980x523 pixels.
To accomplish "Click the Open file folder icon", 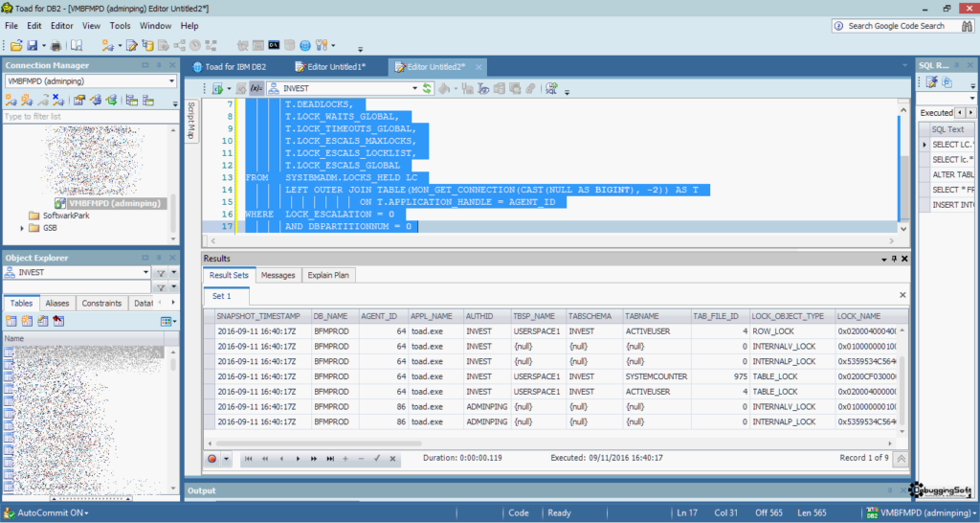I will tap(16, 45).
